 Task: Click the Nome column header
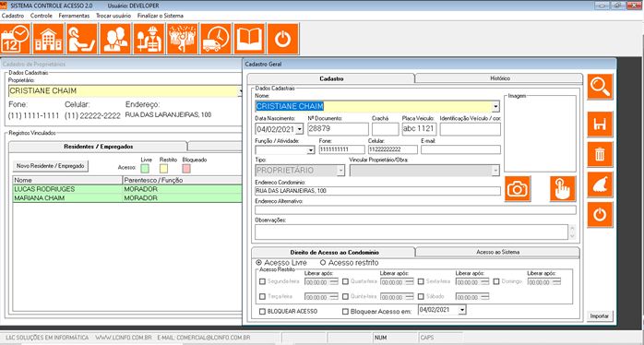point(67,180)
